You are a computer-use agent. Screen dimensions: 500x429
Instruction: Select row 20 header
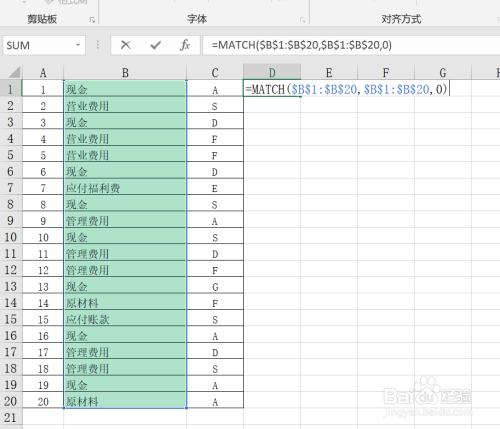coord(11,401)
